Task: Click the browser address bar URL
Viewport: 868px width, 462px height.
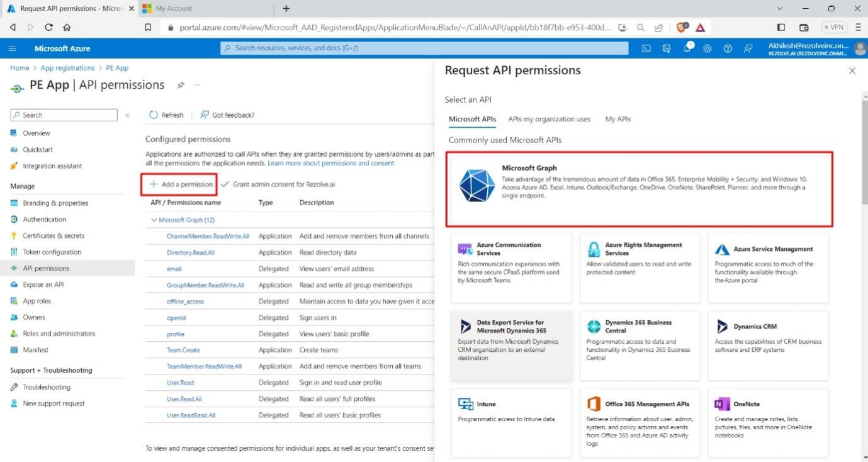Action: click(395, 28)
